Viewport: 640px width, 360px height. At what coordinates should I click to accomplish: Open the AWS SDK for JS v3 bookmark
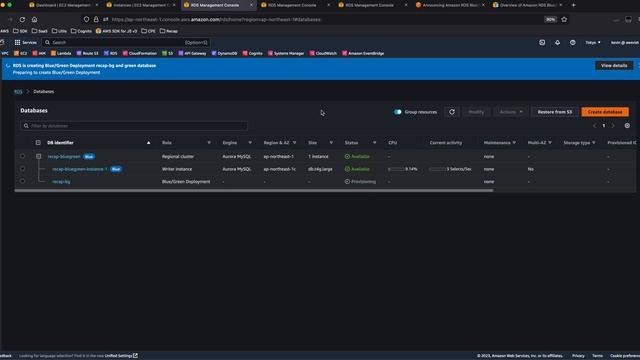(116, 31)
